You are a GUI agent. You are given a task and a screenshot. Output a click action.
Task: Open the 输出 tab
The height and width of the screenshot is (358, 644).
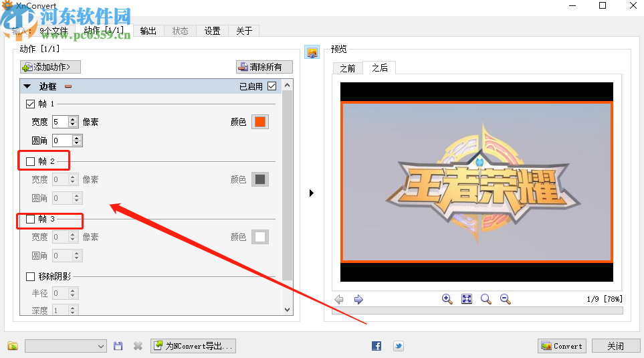[x=148, y=31]
